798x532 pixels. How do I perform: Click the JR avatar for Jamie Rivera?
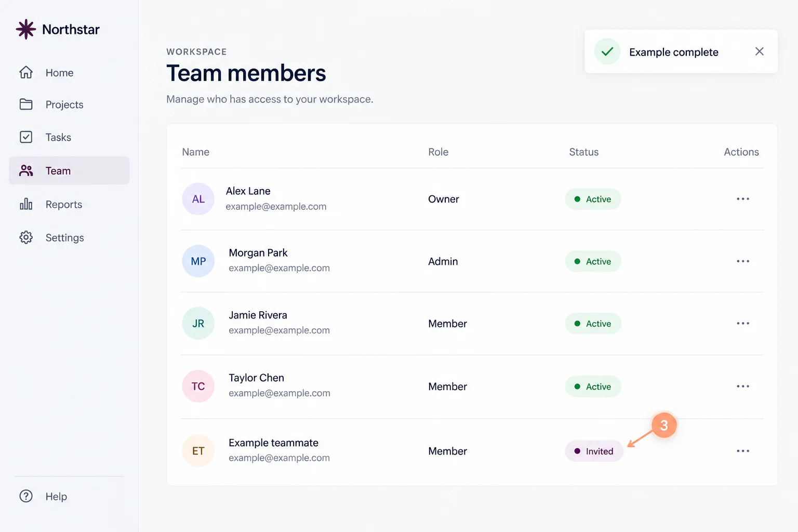pyautogui.click(x=198, y=324)
